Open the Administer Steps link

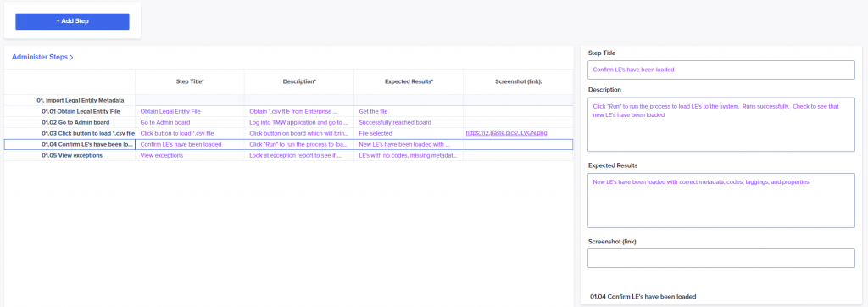point(42,57)
